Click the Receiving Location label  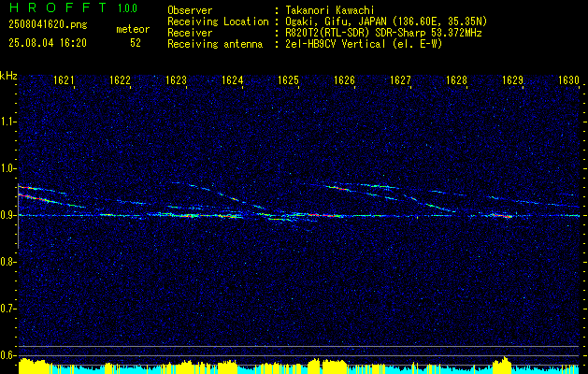[x=218, y=22]
